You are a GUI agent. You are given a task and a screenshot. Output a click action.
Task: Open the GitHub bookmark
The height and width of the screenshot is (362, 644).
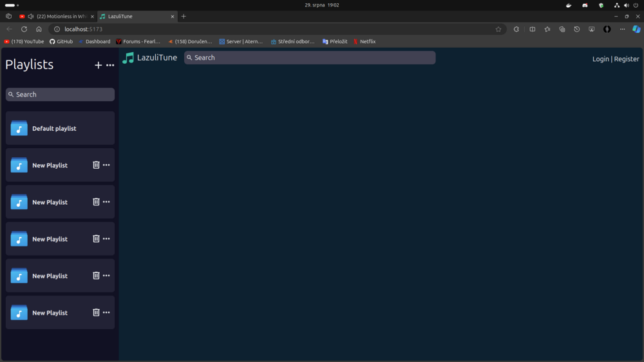[x=61, y=41]
